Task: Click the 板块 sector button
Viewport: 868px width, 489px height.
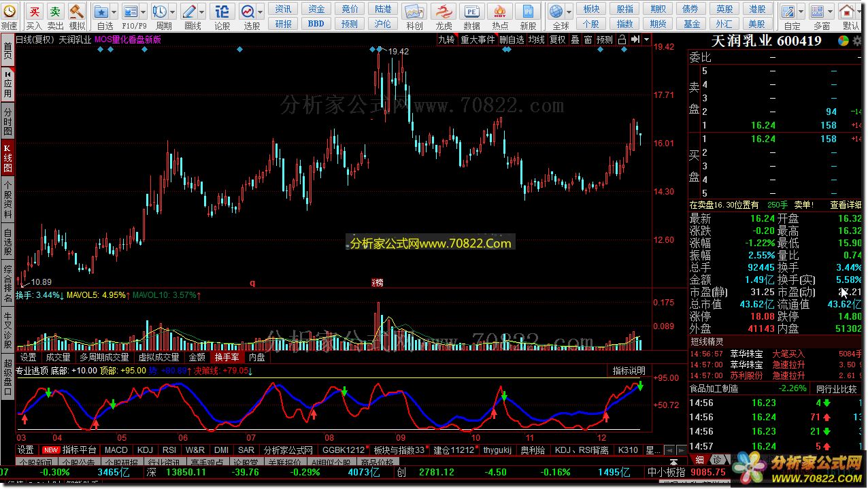Action: pos(591,9)
